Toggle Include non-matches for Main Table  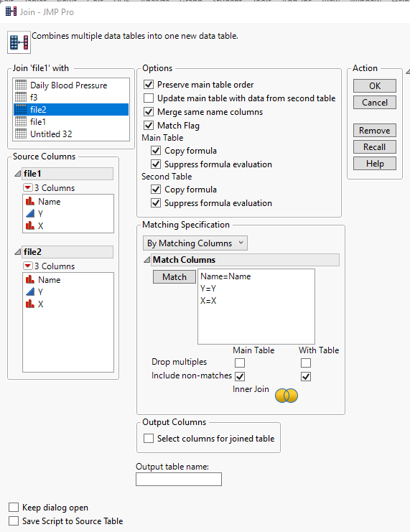[x=240, y=377]
